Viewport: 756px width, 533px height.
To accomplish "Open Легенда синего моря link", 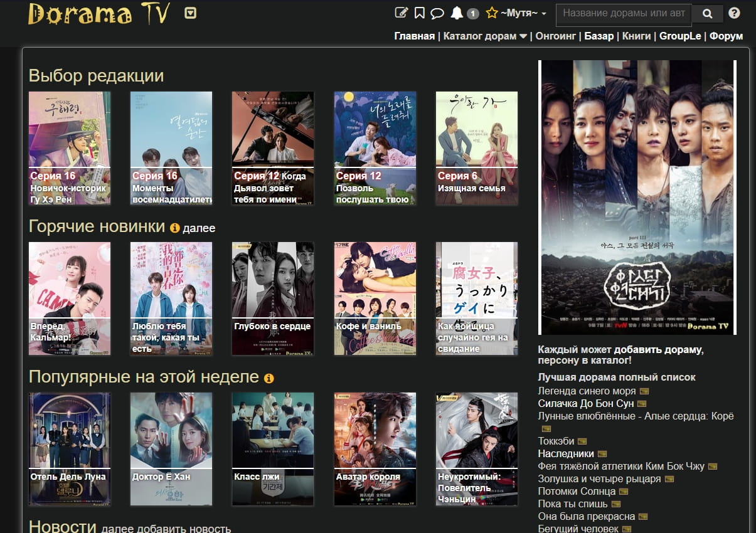I will tap(587, 391).
